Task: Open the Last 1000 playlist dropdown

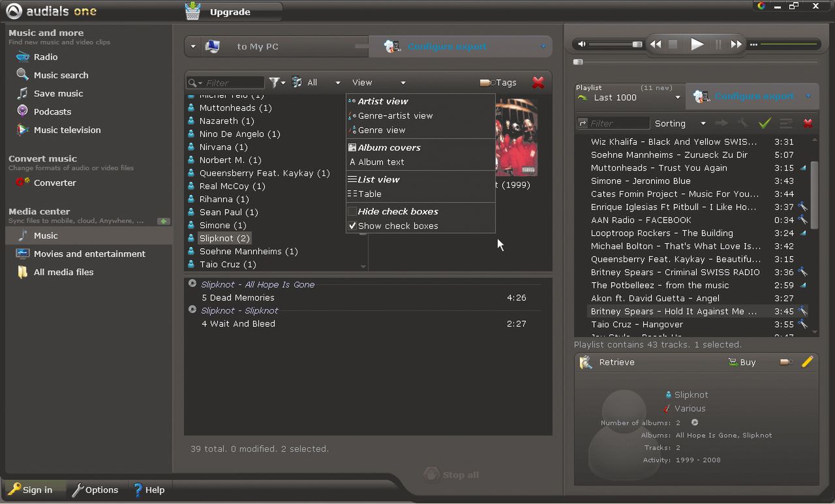Action: click(628, 97)
